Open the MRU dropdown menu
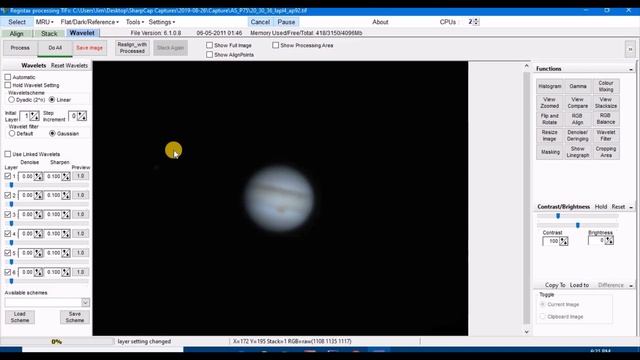Viewport: 640px width, 360px height. tap(44, 22)
